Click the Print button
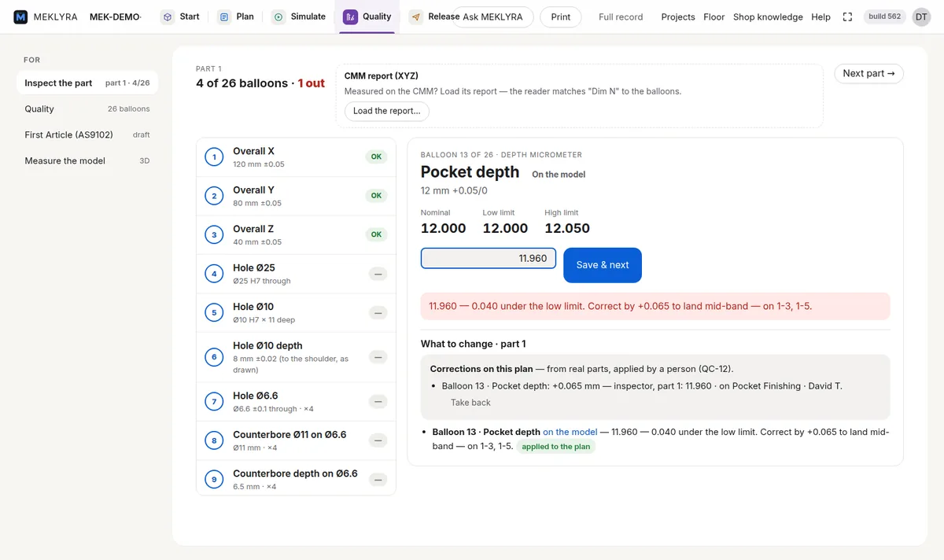944x560 pixels. coord(561,17)
